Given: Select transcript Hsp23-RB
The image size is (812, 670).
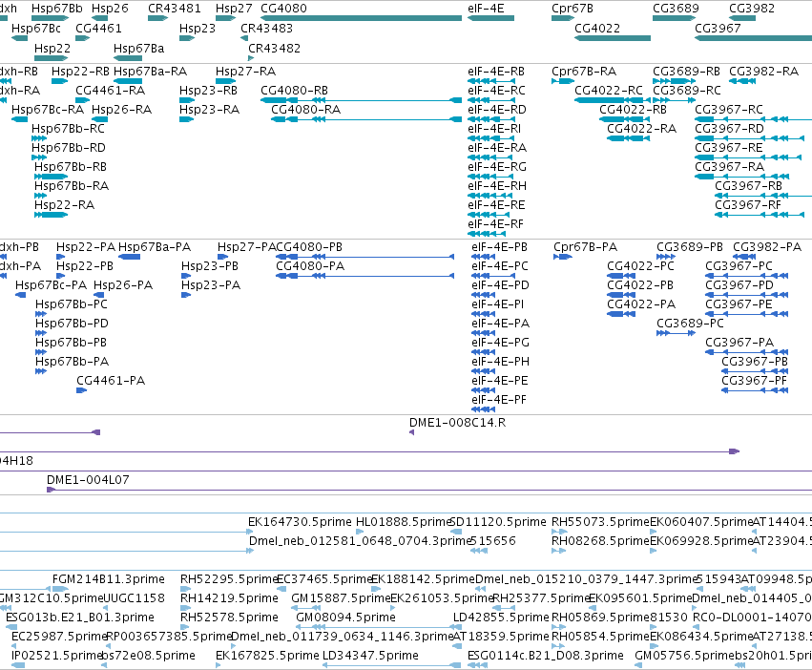Looking at the screenshot, I should point(208,90).
